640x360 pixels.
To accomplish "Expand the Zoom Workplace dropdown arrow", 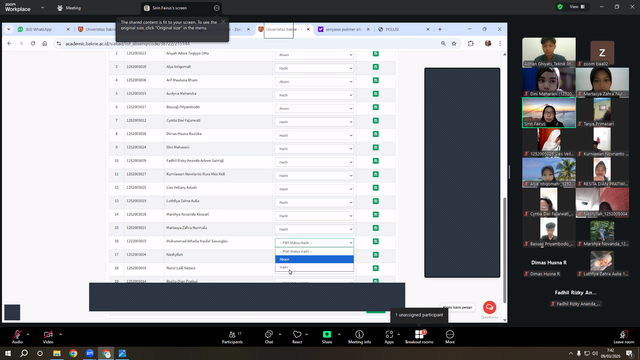I will point(42,8).
